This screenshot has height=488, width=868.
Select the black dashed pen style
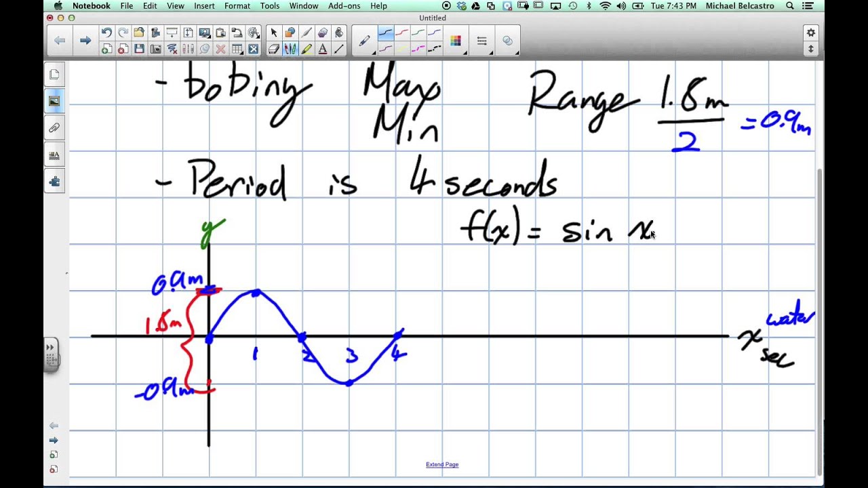tap(434, 49)
